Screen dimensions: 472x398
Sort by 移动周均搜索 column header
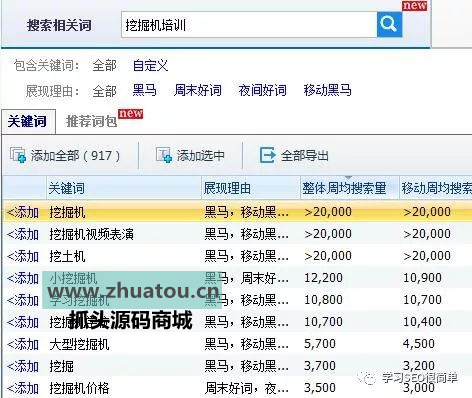436,188
